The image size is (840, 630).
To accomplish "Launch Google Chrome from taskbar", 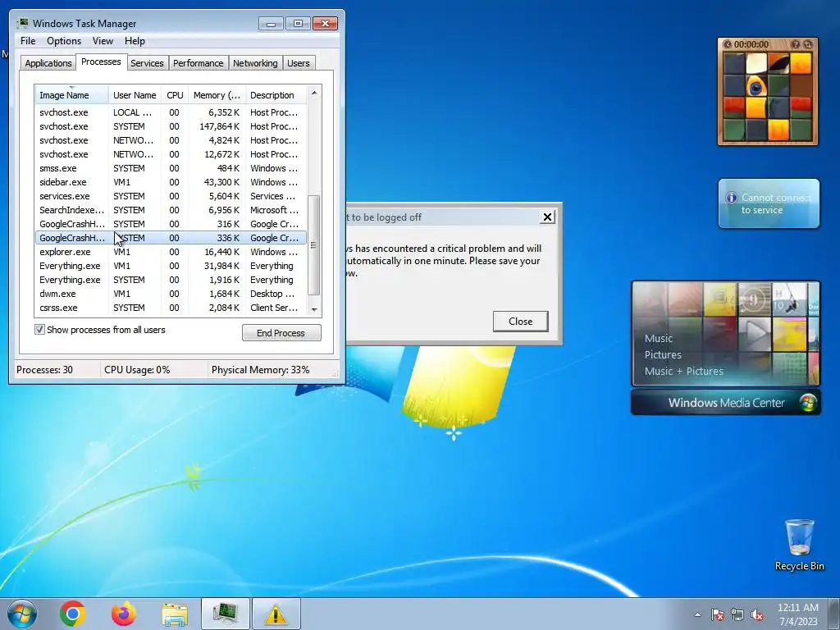I will tap(73, 614).
